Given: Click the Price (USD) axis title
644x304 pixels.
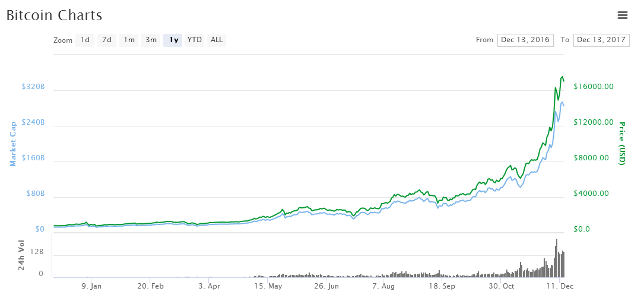Looking at the screenshot, I should pos(621,143).
